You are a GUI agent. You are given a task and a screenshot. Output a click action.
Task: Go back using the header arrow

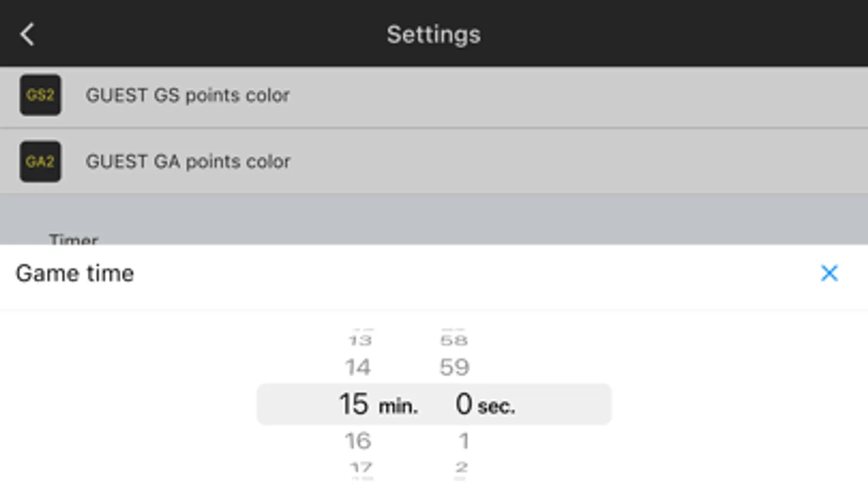pos(27,34)
